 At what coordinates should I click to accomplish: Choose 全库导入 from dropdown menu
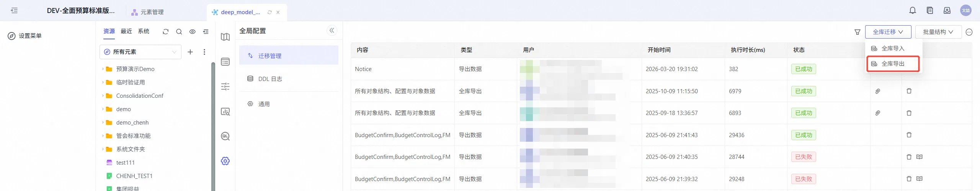coord(893,49)
